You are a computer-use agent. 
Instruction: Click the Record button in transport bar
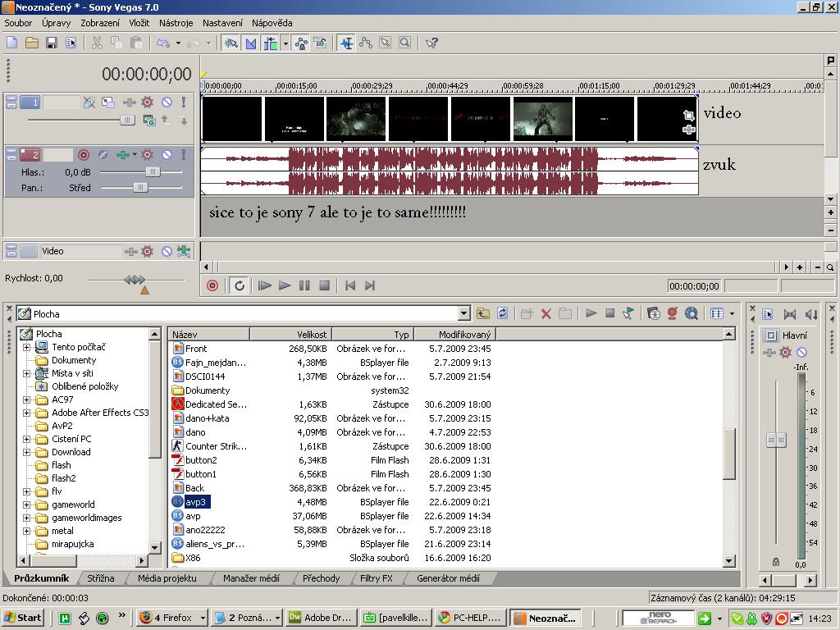[212, 285]
